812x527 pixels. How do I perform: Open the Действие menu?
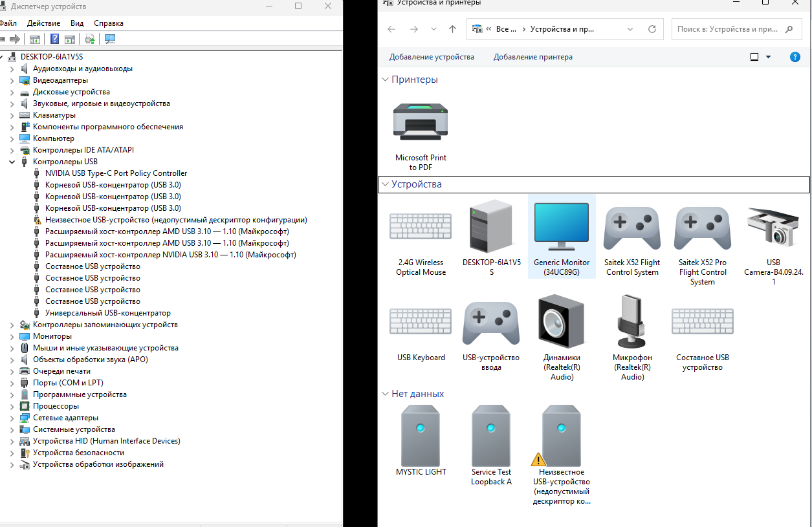tap(43, 23)
